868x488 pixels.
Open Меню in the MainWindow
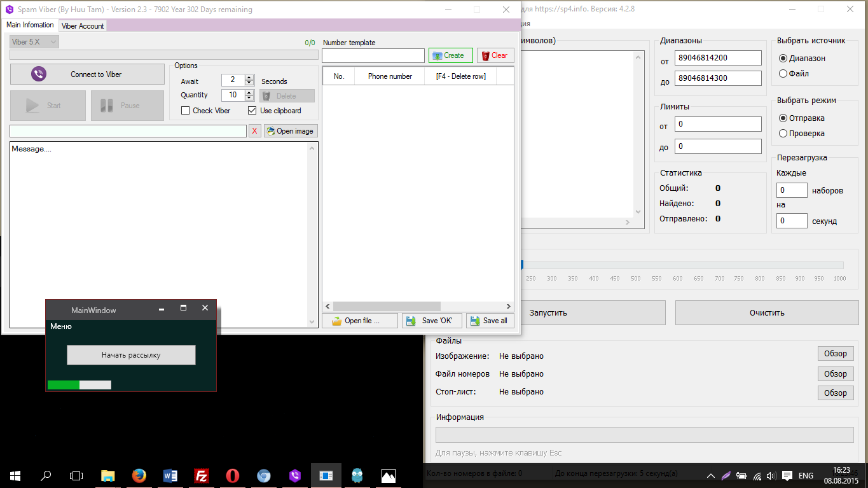click(61, 326)
